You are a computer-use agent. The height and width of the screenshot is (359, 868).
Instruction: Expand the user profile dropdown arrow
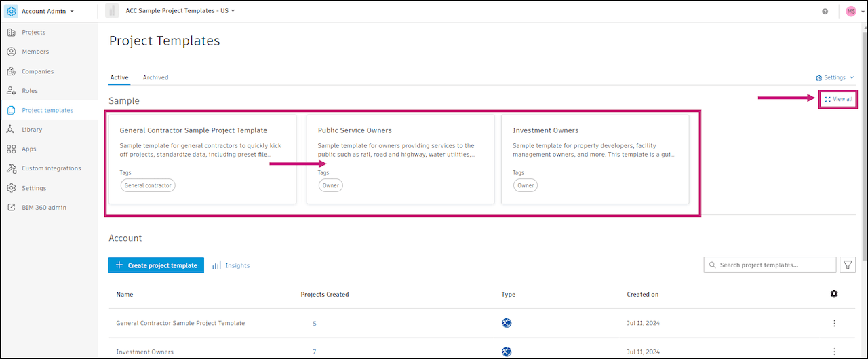pos(863,12)
